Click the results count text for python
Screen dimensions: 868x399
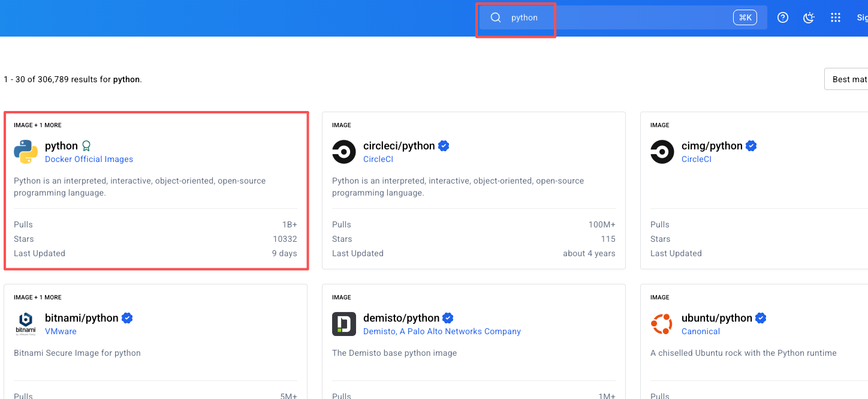[73, 79]
